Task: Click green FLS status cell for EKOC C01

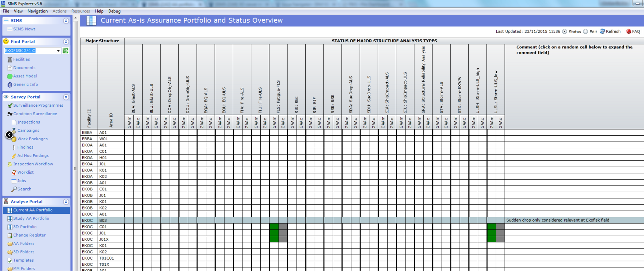Action: (x=274, y=227)
